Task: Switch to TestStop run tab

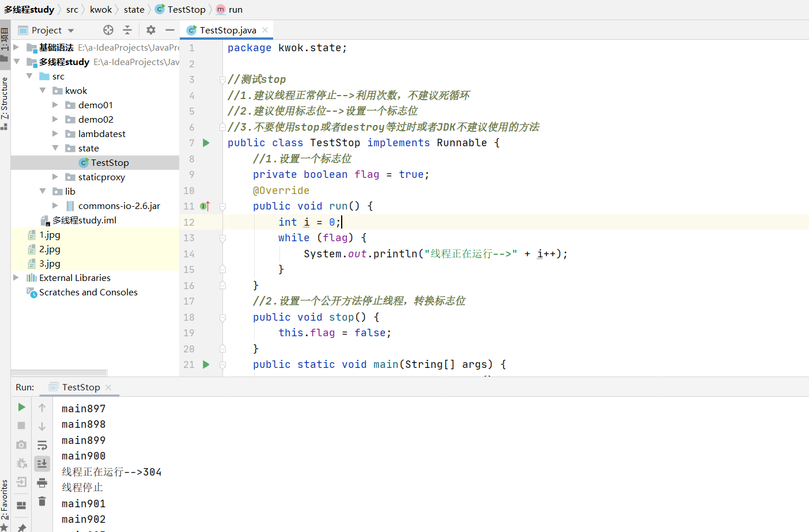Action: coord(81,387)
